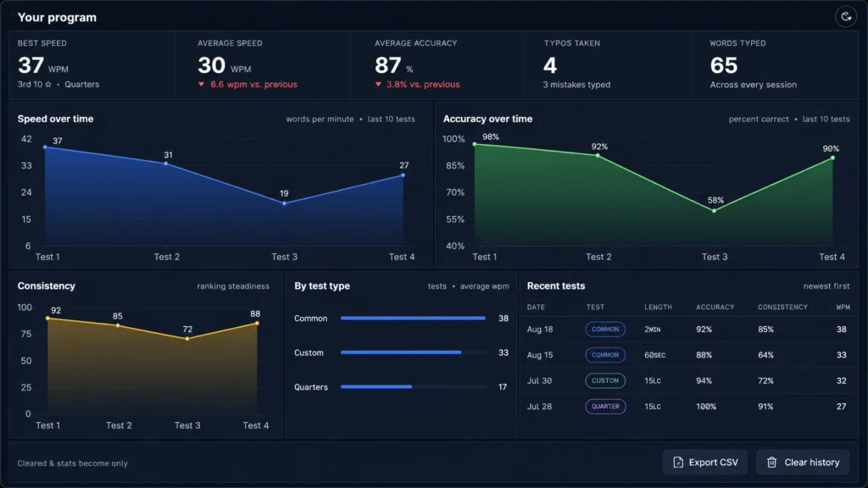Screen dimensions: 868x488
Task: Click the 'Speed over time' chart title
Action: (x=55, y=119)
